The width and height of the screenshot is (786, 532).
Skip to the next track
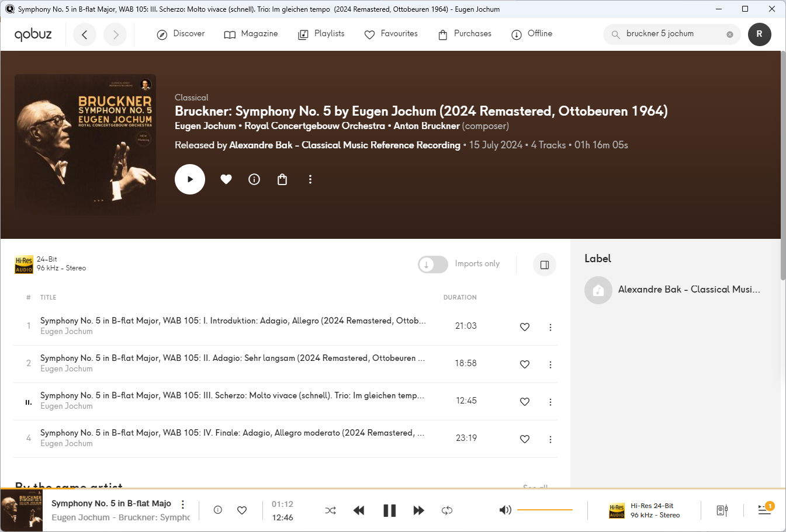pyautogui.click(x=418, y=510)
